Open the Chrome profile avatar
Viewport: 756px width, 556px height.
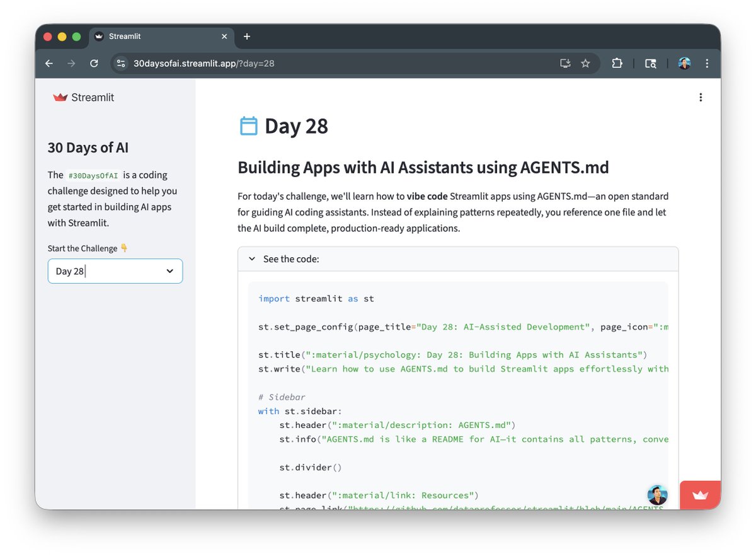click(685, 64)
